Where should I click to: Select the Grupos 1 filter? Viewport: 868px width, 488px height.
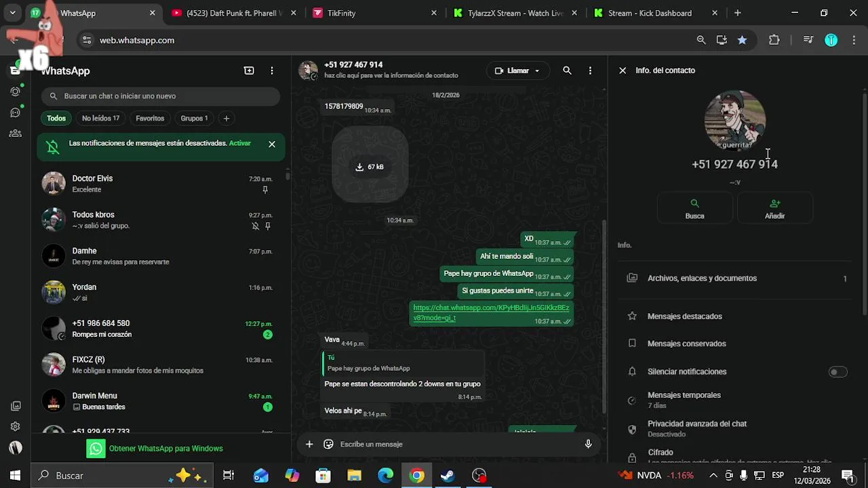point(194,118)
